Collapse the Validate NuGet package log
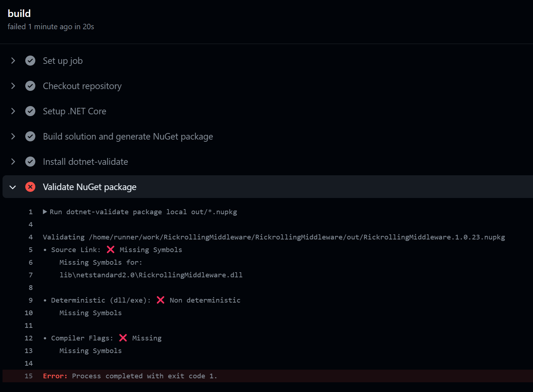533x392 pixels. (x=13, y=187)
